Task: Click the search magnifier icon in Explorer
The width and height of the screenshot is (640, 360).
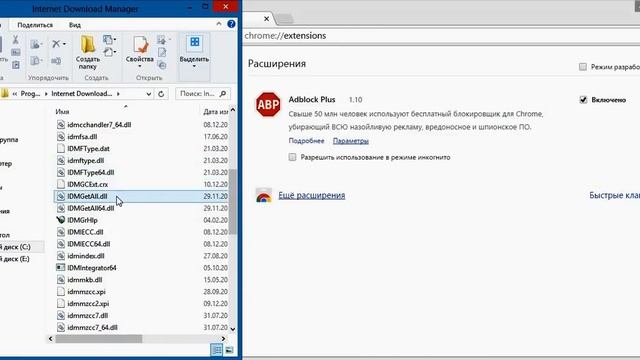Action: (223, 94)
